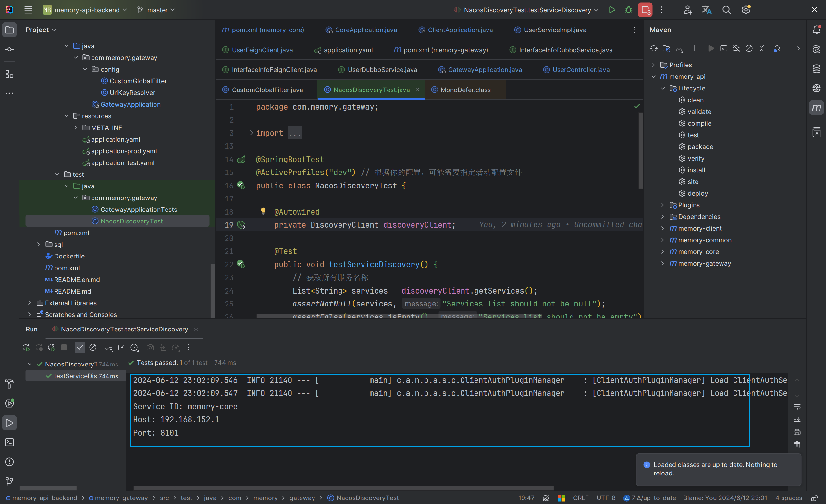Viewport: 826px width, 504px height.
Task: Download Maven sources and documentation
Action: tap(679, 49)
